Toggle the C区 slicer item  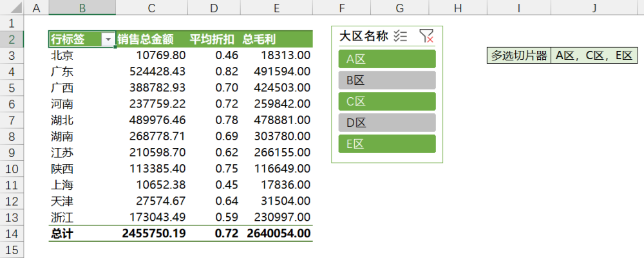pyautogui.click(x=387, y=101)
